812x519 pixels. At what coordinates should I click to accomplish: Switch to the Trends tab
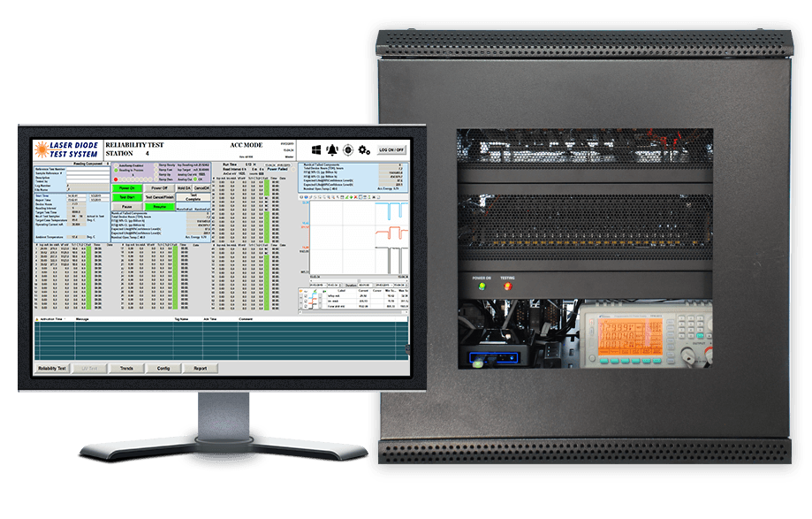(x=126, y=368)
